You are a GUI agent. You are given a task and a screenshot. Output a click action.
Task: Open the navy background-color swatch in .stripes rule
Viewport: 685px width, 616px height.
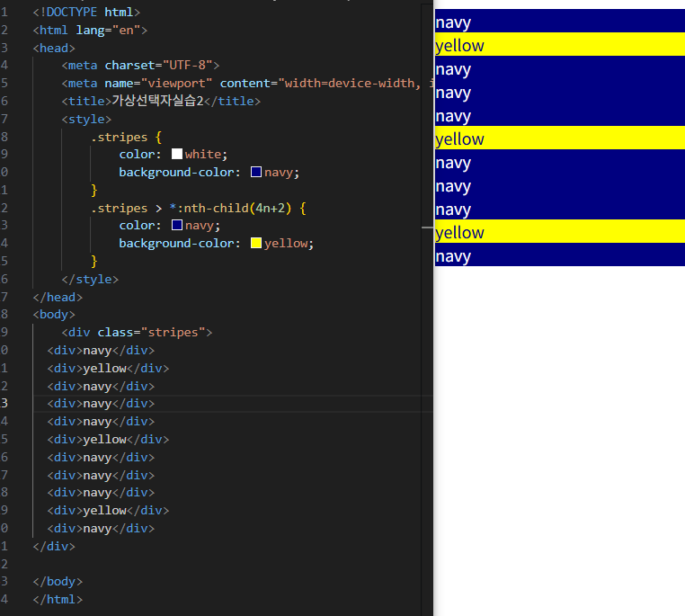point(256,172)
